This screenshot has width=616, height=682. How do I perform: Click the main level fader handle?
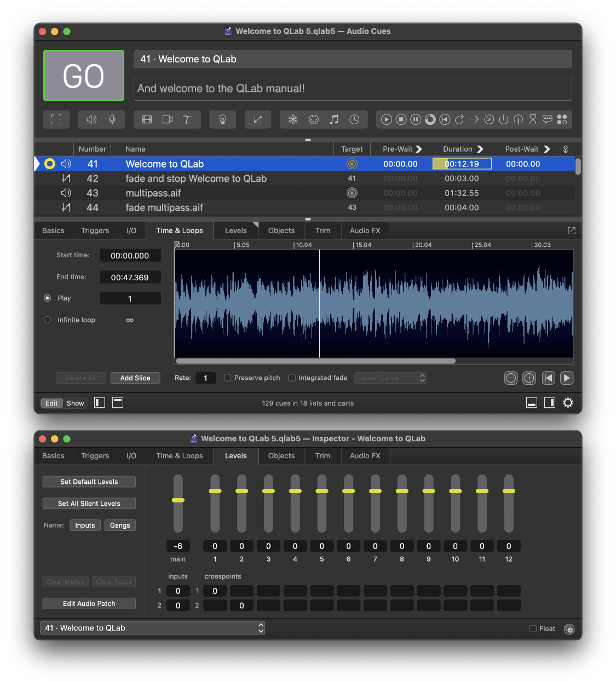[178, 500]
